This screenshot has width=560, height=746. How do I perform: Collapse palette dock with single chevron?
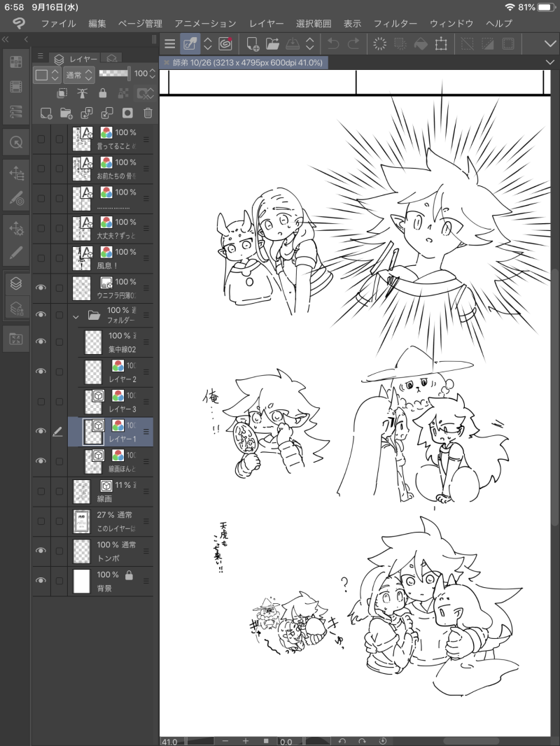pos(26,39)
